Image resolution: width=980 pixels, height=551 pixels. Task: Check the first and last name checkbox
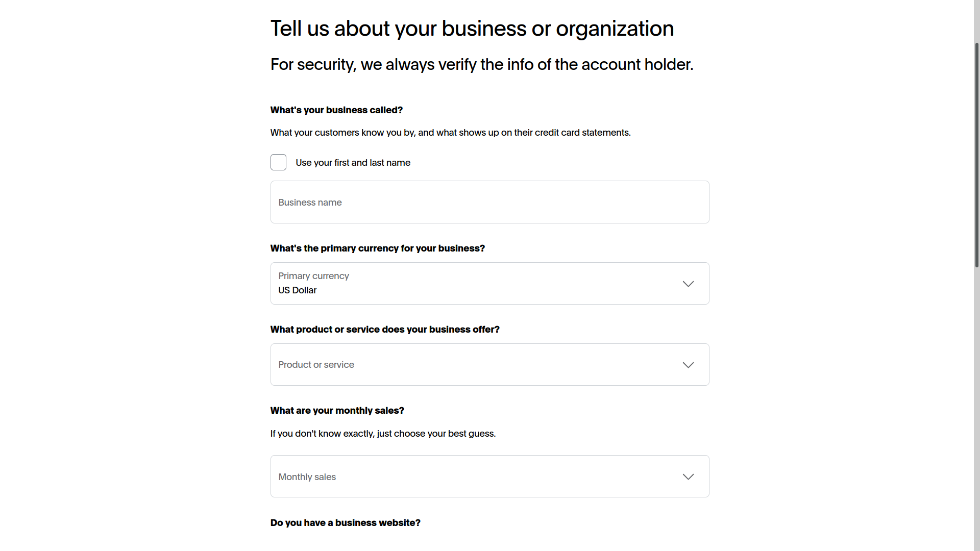pyautogui.click(x=278, y=162)
